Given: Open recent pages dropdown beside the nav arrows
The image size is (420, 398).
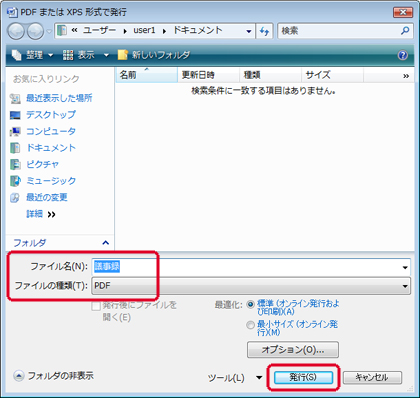Looking at the screenshot, I should [x=49, y=31].
